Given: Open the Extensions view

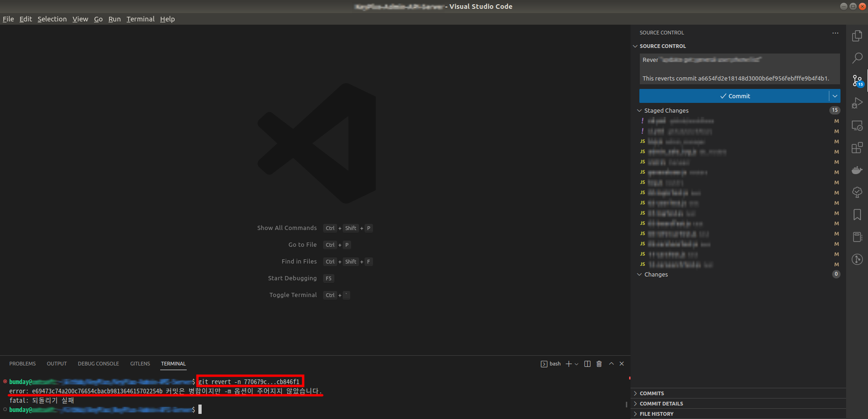Looking at the screenshot, I should click(857, 148).
